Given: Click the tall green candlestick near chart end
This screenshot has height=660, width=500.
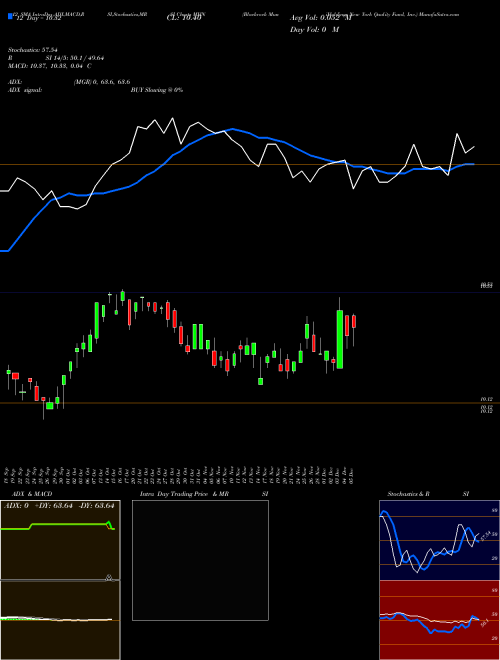Looking at the screenshot, I should pos(340,339).
